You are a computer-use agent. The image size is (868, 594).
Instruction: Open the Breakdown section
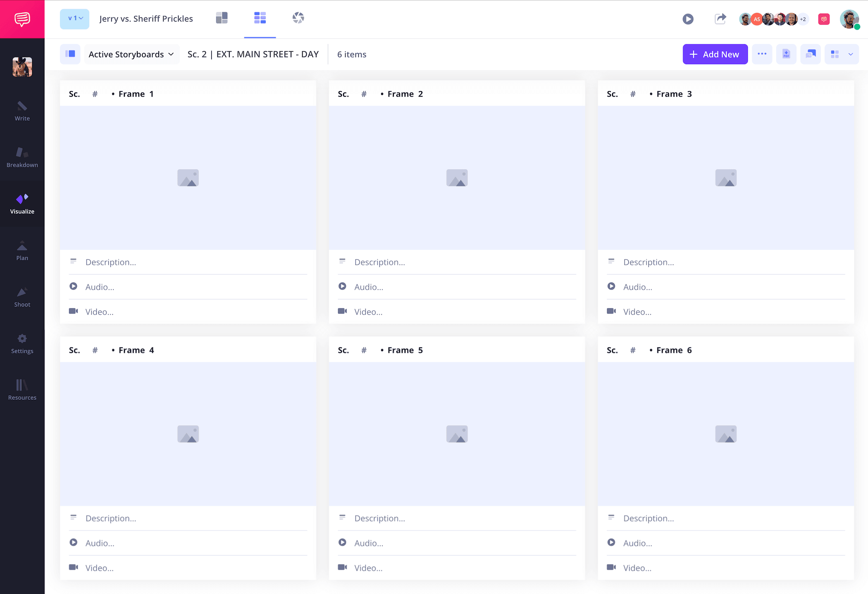pyautogui.click(x=22, y=157)
